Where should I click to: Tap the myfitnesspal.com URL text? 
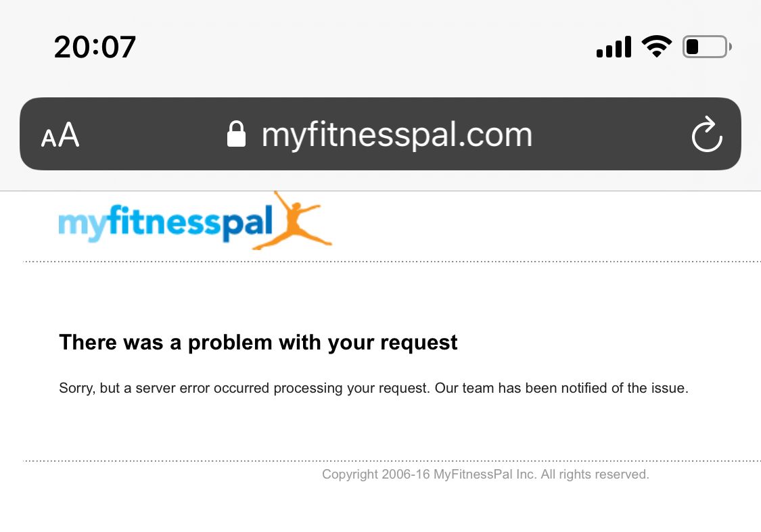(397, 135)
